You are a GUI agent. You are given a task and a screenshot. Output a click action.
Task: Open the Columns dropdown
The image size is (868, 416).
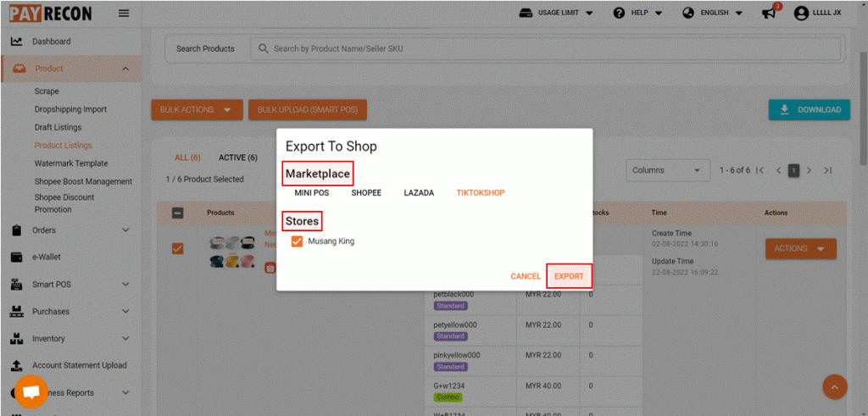(x=668, y=170)
